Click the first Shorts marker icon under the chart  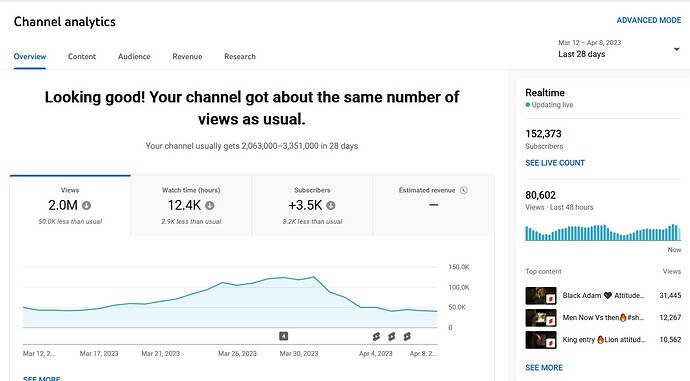376,337
